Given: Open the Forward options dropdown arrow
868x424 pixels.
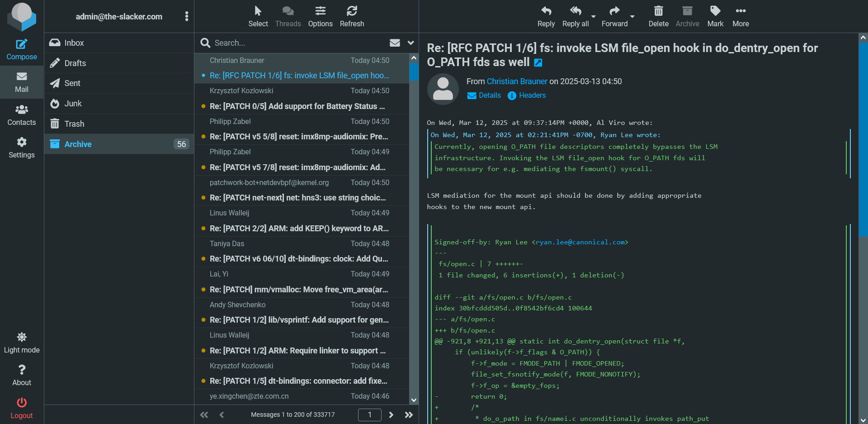Looking at the screenshot, I should point(632,16).
